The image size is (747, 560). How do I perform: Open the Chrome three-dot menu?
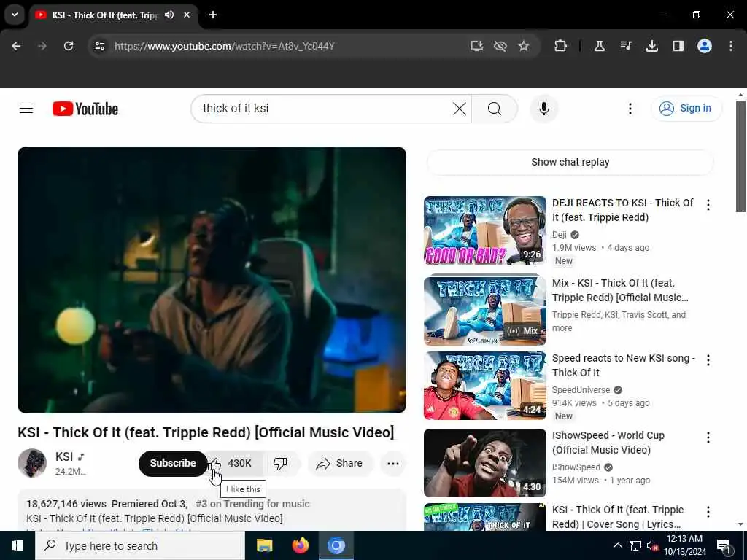[731, 46]
